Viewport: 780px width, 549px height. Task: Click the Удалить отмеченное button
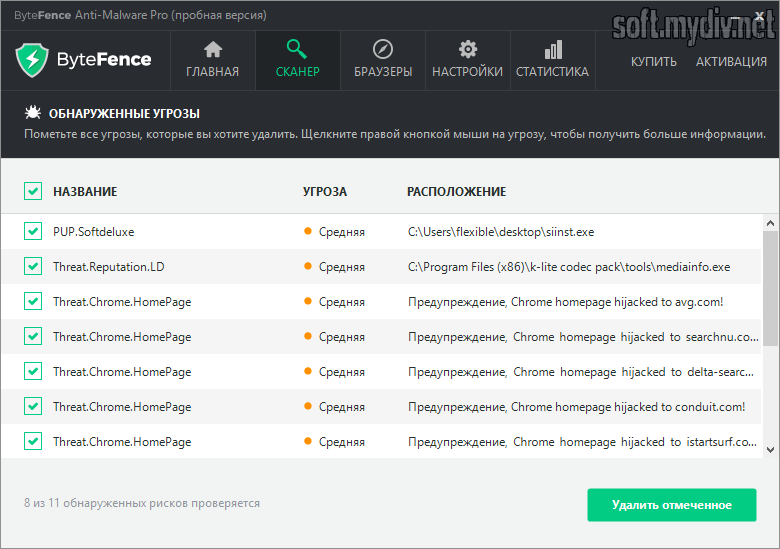(672, 505)
